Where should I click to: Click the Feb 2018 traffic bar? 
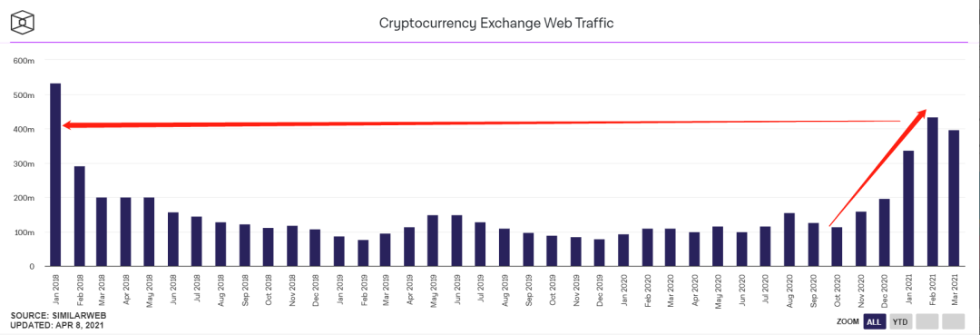(79, 216)
